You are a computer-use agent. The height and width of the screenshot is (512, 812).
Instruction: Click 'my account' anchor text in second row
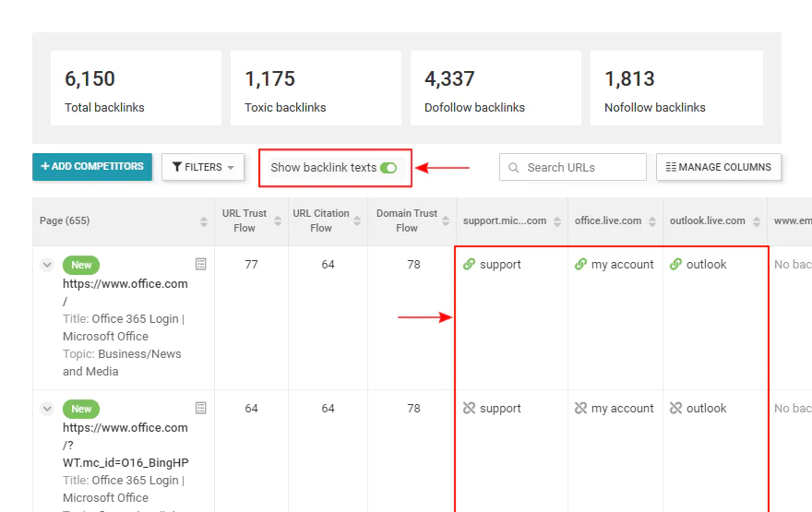tap(623, 409)
